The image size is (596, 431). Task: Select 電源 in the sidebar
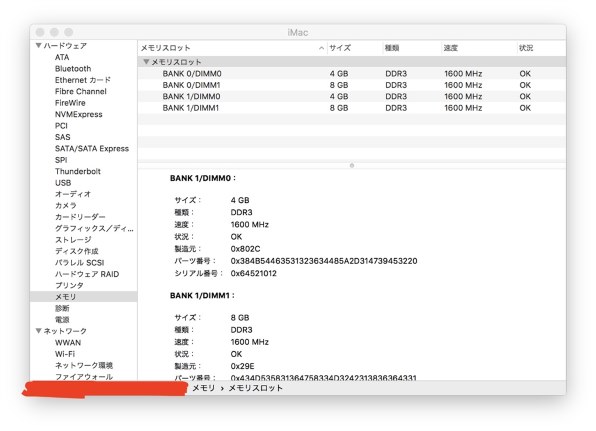click(62, 320)
